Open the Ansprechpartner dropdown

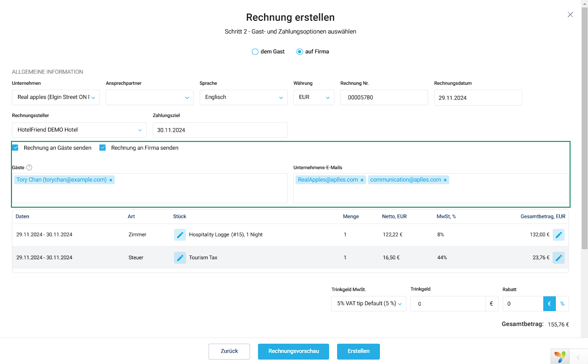click(149, 97)
